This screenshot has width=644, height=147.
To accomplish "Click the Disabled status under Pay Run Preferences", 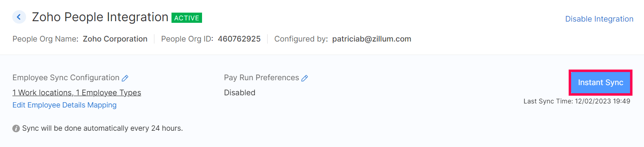I will 240,93.
